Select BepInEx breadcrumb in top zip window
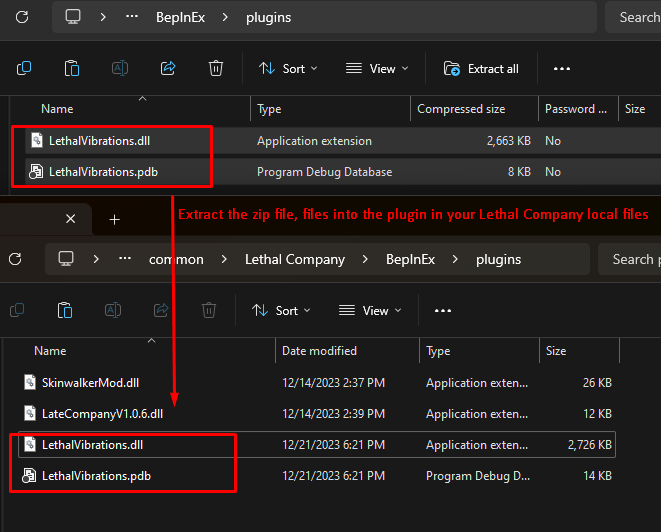 (x=180, y=17)
